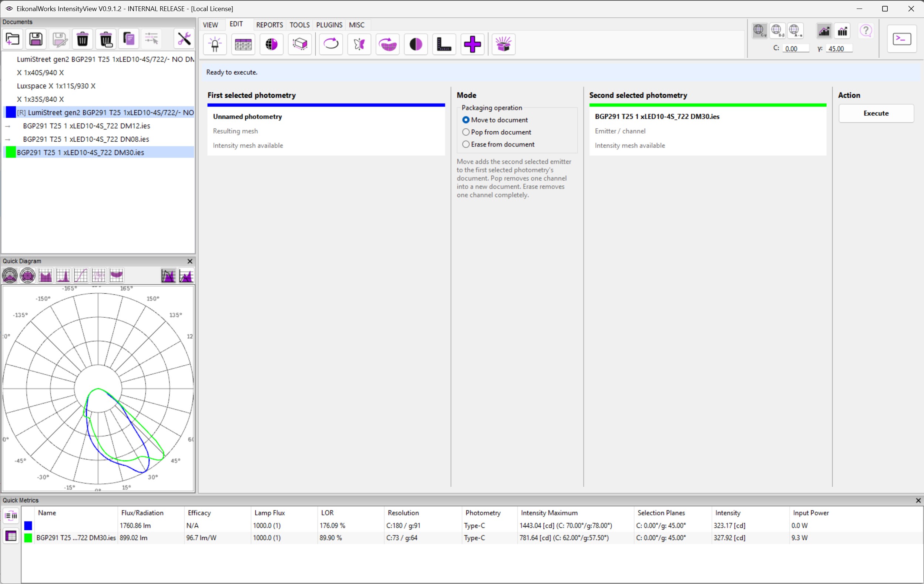
Task: Click the blue color swatch in Quick Metrics
Action: click(28, 526)
